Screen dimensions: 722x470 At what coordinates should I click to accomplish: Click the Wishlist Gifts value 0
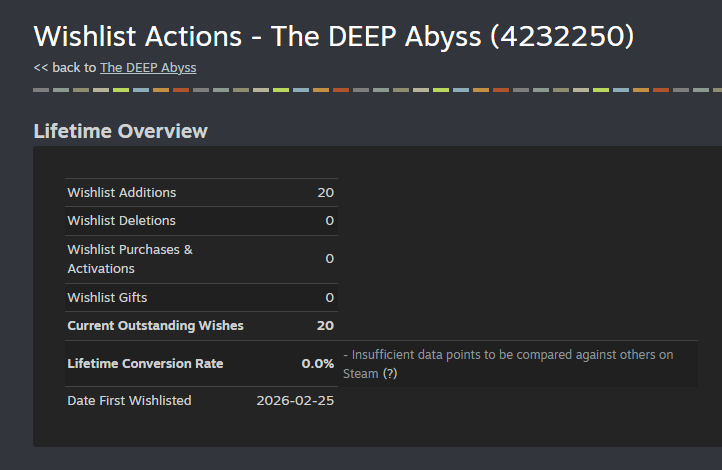[330, 297]
